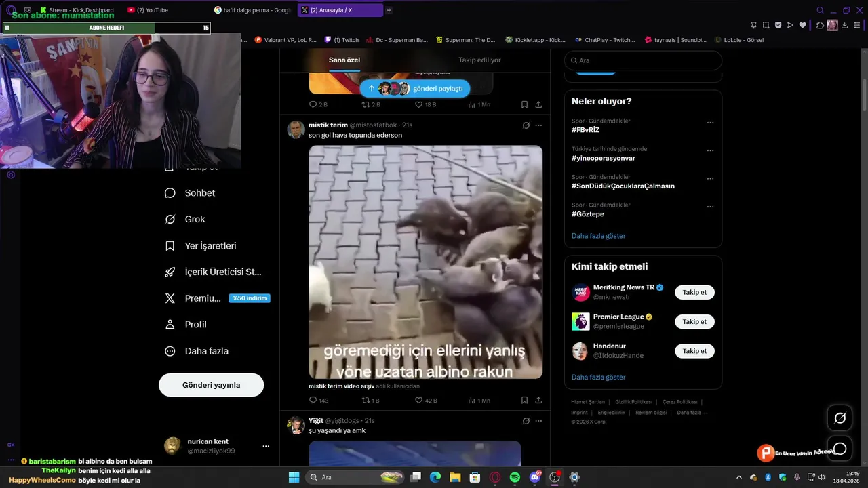Go to Profil page

pyautogui.click(x=185, y=325)
